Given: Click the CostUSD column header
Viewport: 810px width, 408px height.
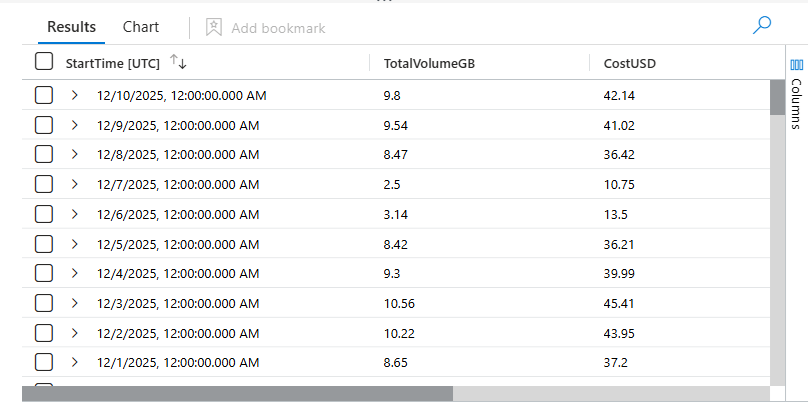Looking at the screenshot, I should pyautogui.click(x=629, y=63).
